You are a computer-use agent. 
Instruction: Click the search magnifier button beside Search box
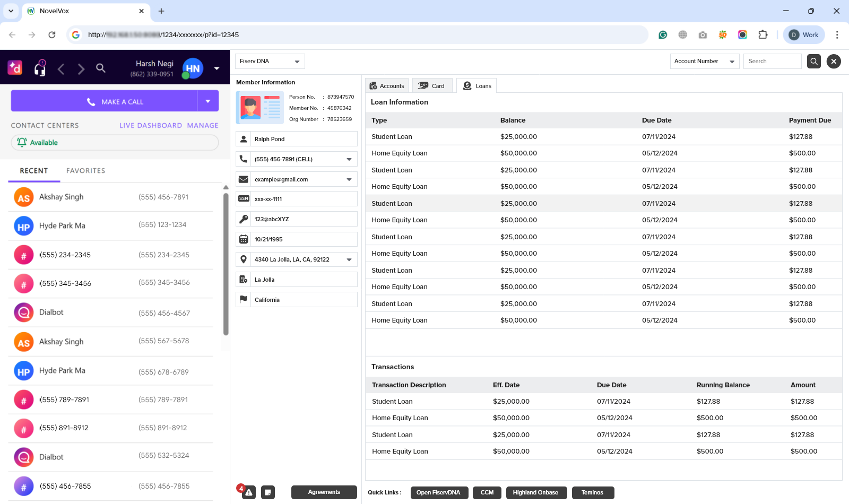(813, 61)
